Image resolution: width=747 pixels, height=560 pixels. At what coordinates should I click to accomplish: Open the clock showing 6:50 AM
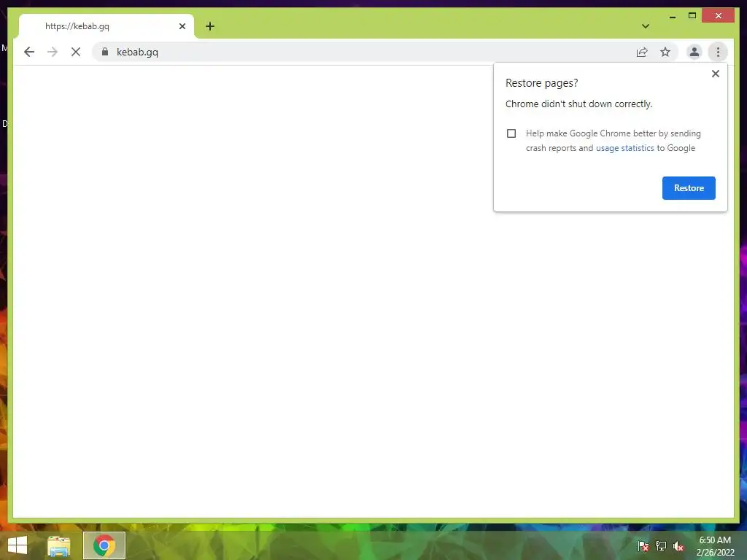click(715, 546)
